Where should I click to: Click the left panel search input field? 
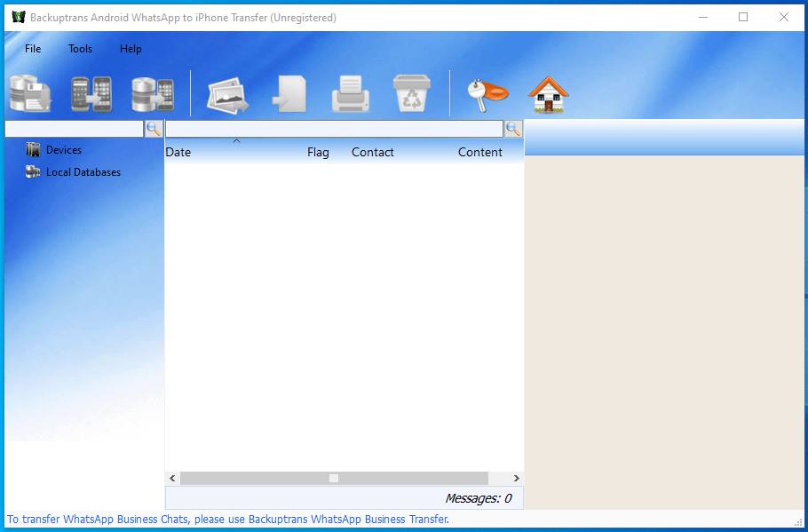click(x=75, y=129)
